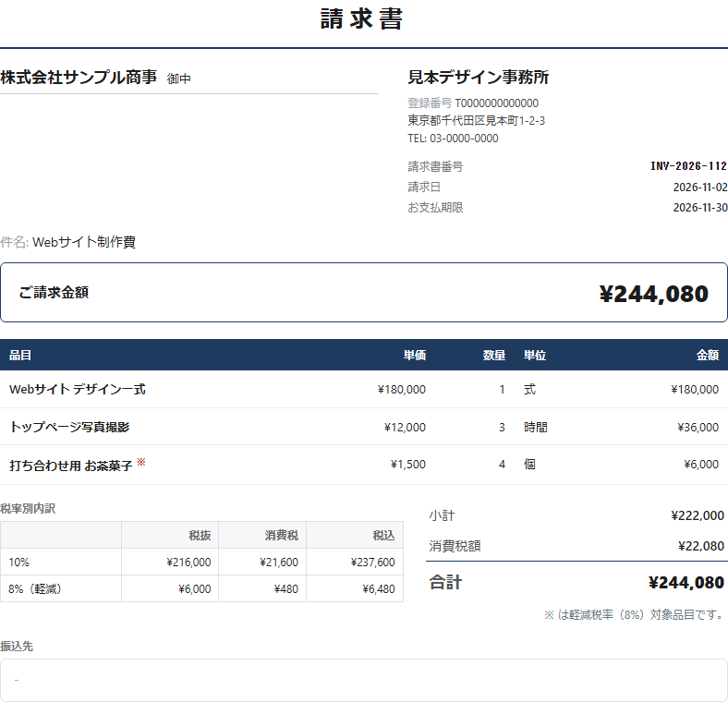Click the 10% tax rate row label
728x702 pixels.
coord(19,563)
